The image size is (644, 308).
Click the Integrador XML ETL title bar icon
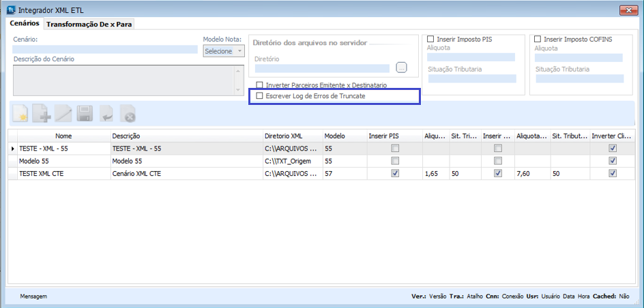(x=11, y=10)
